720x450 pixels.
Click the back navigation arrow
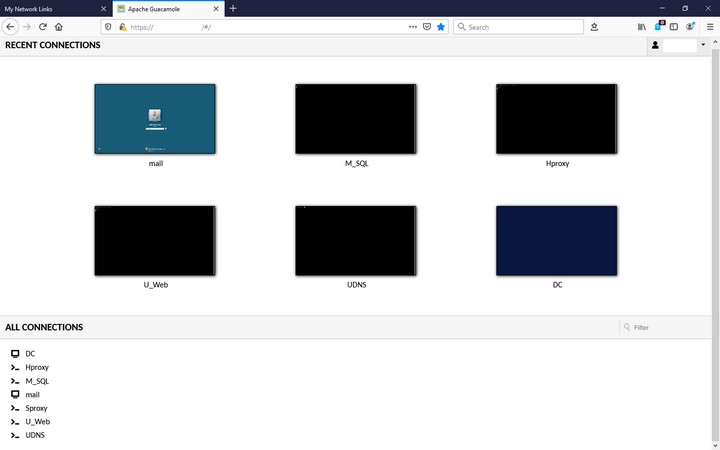point(11,27)
